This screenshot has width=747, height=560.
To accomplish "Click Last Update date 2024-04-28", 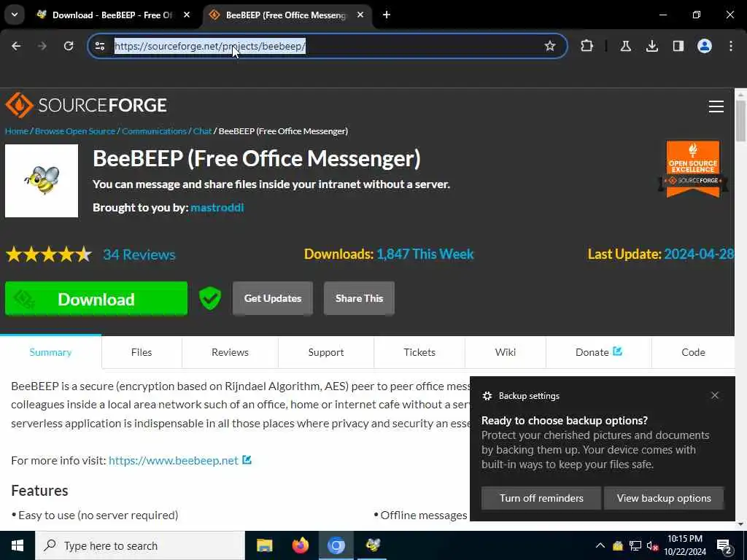I will [698, 254].
